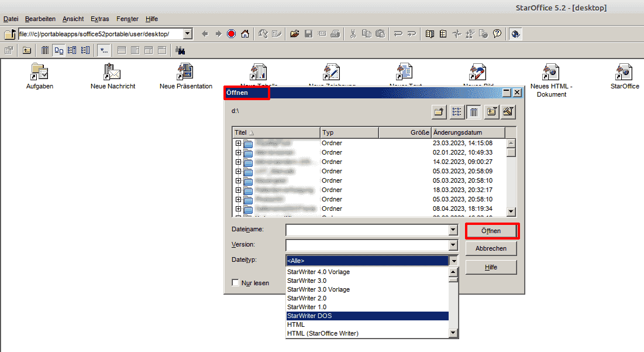
Task: Open the Datei menu
Action: coord(11,19)
